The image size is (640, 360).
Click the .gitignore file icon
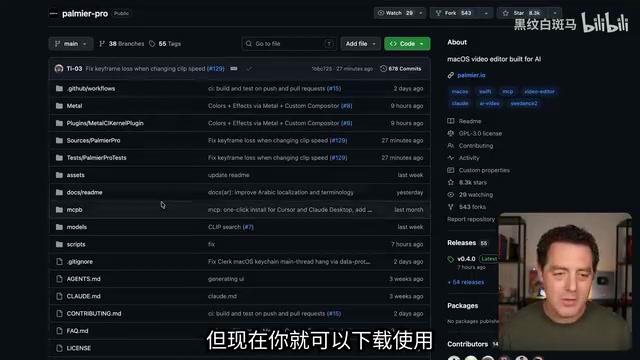[x=59, y=262]
